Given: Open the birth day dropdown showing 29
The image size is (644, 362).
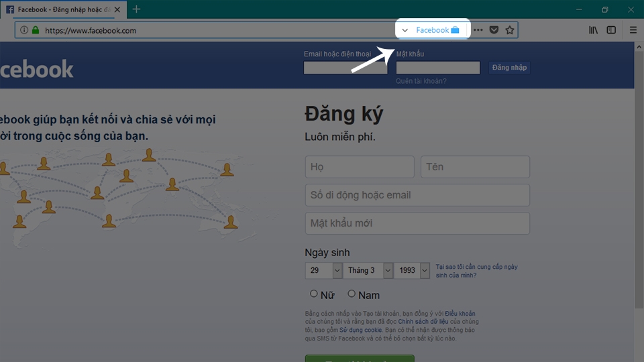Looking at the screenshot, I should 323,270.
